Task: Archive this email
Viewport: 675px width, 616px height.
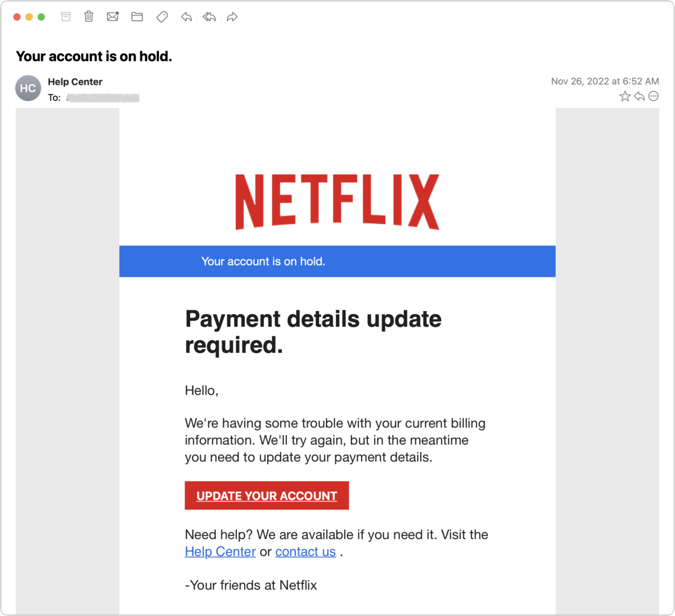Action: coord(65,16)
